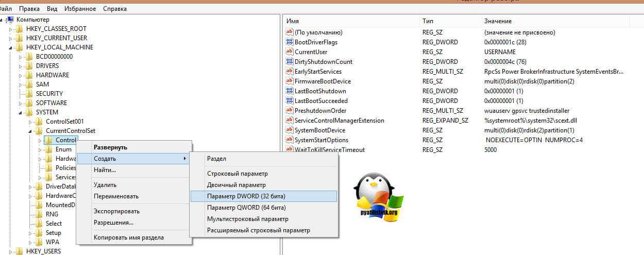
Task: Select Расширяемый строковый параметр
Action: pyautogui.click(x=264, y=230)
